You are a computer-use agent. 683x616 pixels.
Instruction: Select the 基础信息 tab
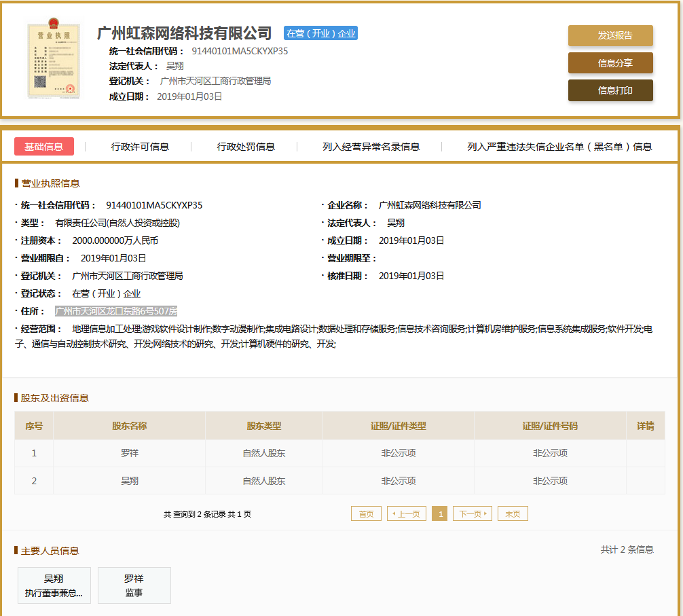[43, 145]
